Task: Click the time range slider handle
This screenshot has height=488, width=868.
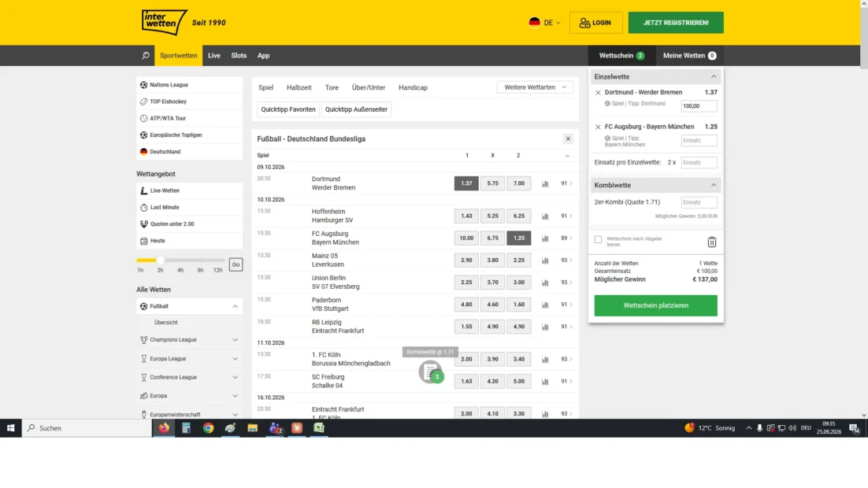Action: (x=160, y=260)
